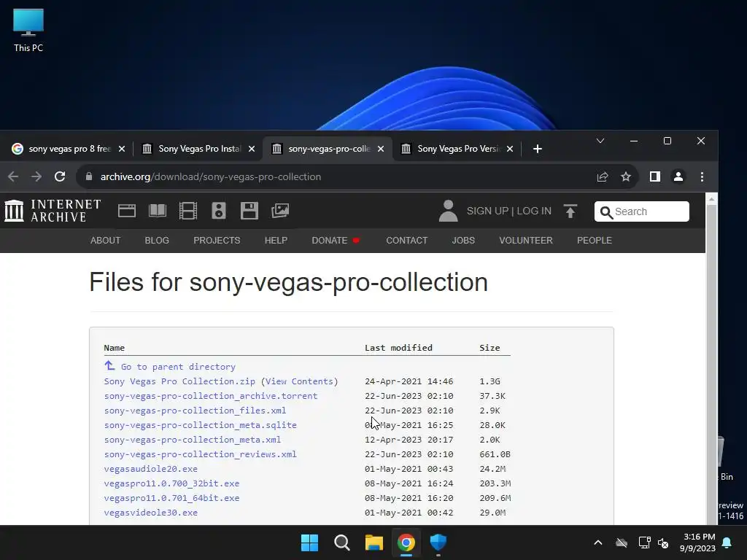Open taskbar Search
The height and width of the screenshot is (560, 747).
[x=342, y=542]
